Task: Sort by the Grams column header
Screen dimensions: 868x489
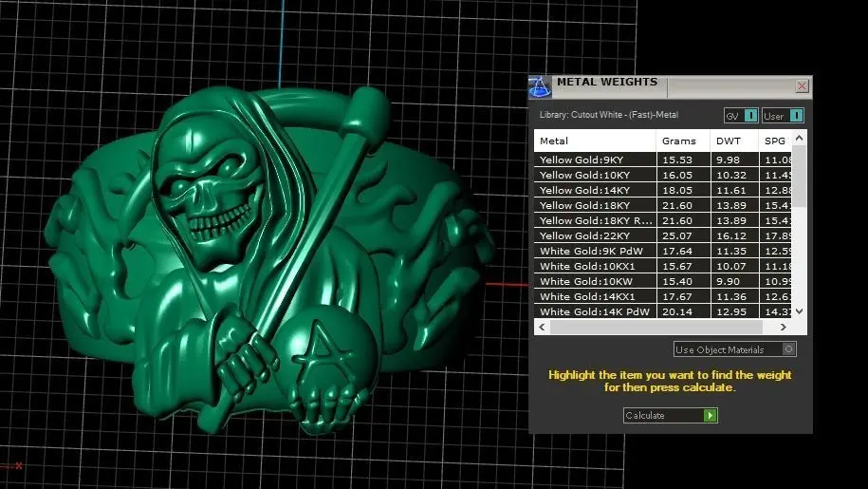Action: point(684,141)
